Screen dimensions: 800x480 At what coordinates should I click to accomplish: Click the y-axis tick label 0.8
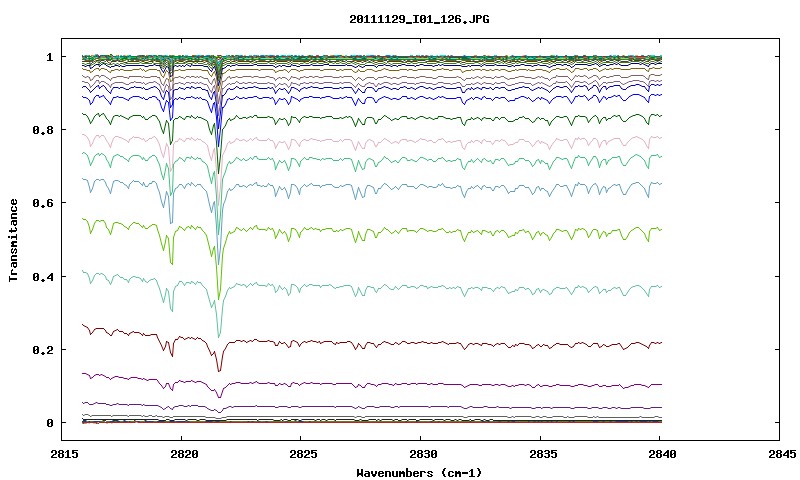click(43, 130)
